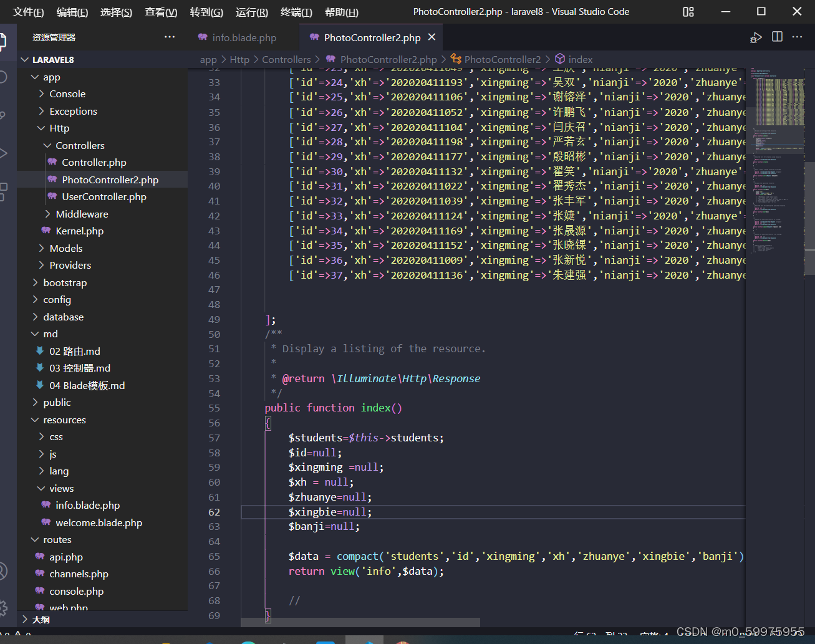This screenshot has width=815, height=644.
Task: Click the Customize Layout icon in title bar
Action: pos(688,12)
